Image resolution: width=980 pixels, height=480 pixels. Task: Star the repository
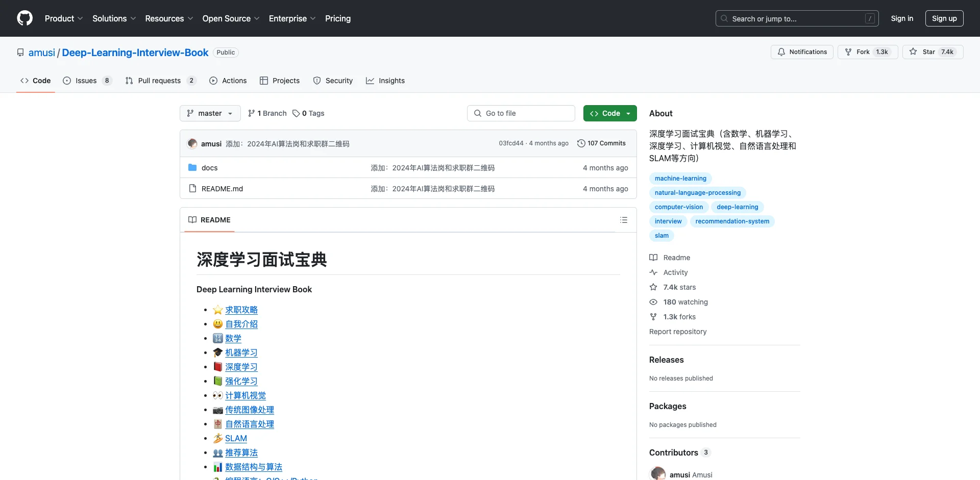(x=933, y=52)
